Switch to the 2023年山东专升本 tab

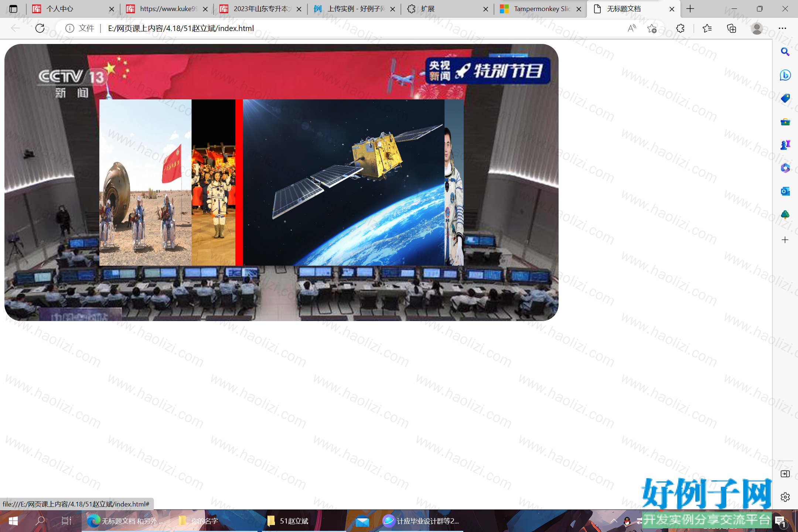(260, 9)
